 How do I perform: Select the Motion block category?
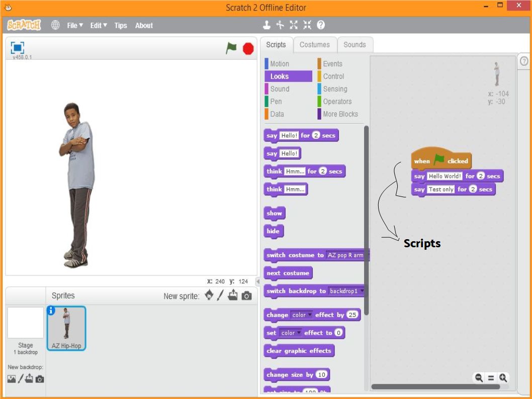click(282, 63)
